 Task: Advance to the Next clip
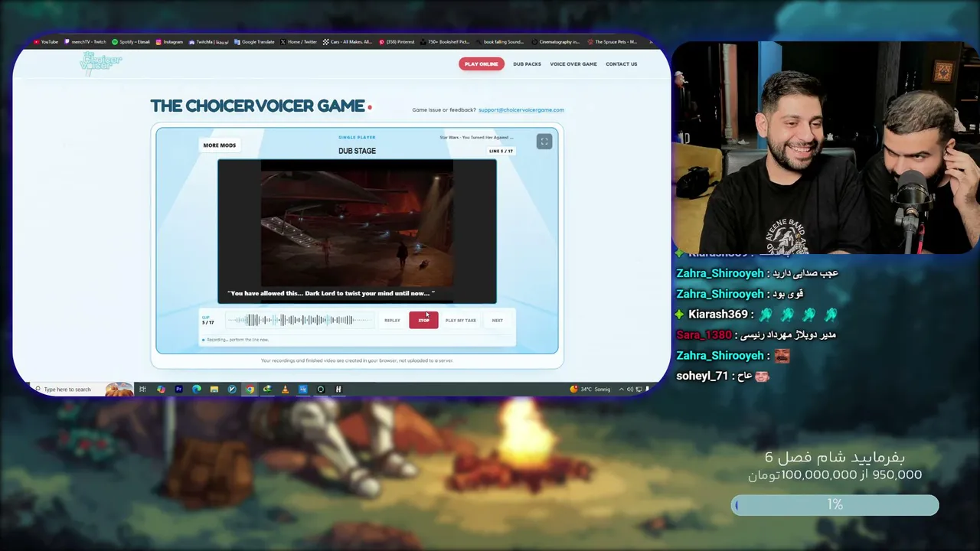[x=498, y=321]
